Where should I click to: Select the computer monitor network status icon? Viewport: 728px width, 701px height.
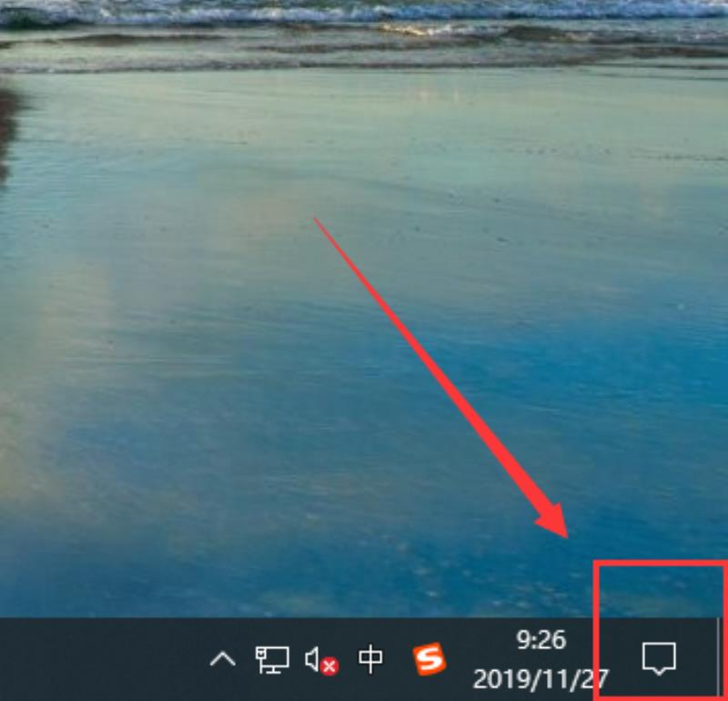(272, 659)
